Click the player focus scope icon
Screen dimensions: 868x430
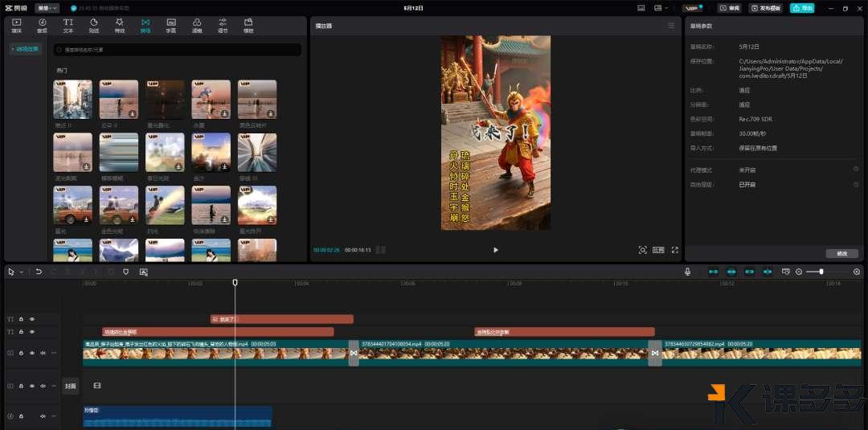point(642,250)
